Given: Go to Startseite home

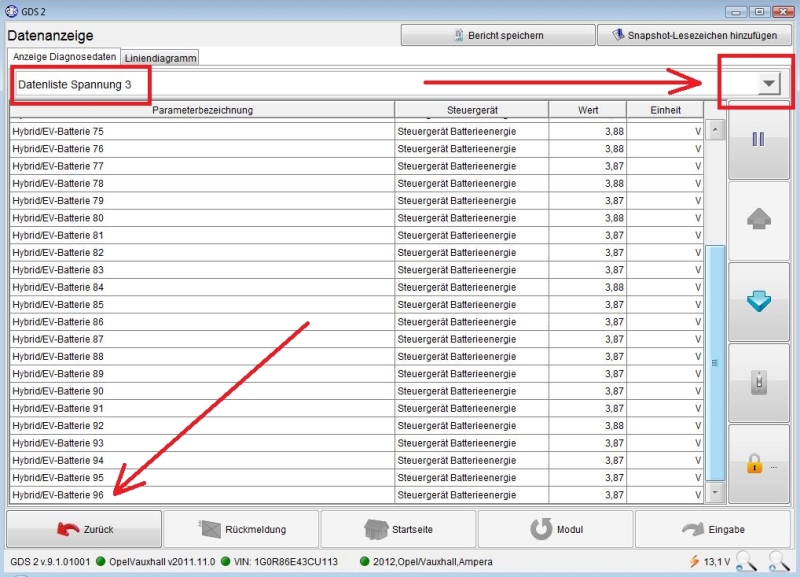Looking at the screenshot, I should pos(398,529).
